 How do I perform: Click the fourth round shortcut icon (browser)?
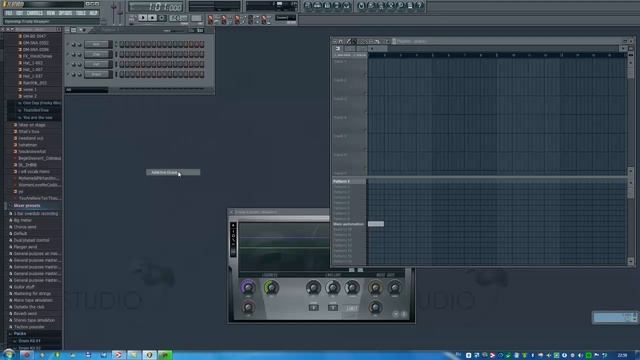tap(337, 6)
